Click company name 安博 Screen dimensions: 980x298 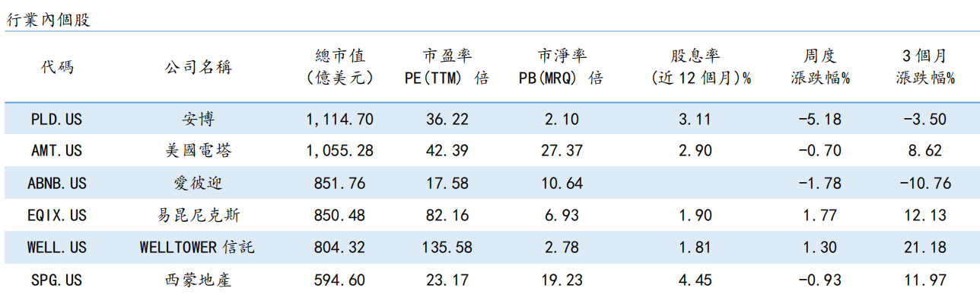pyautogui.click(x=198, y=119)
